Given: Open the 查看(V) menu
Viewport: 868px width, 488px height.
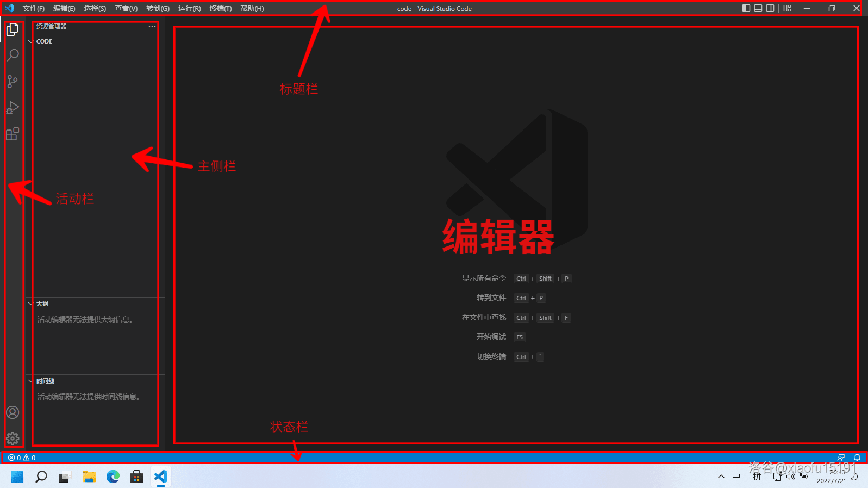Looking at the screenshot, I should 126,8.
